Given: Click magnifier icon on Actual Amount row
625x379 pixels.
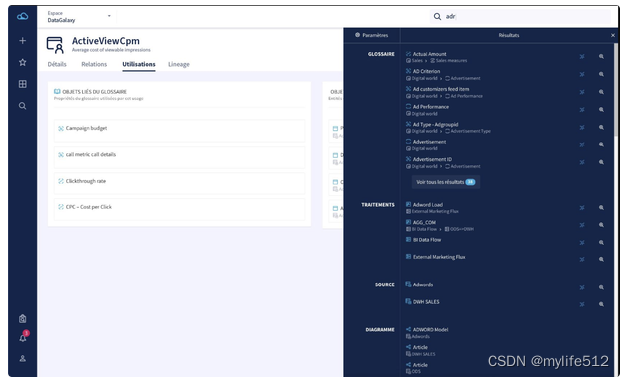Looking at the screenshot, I should tap(601, 57).
